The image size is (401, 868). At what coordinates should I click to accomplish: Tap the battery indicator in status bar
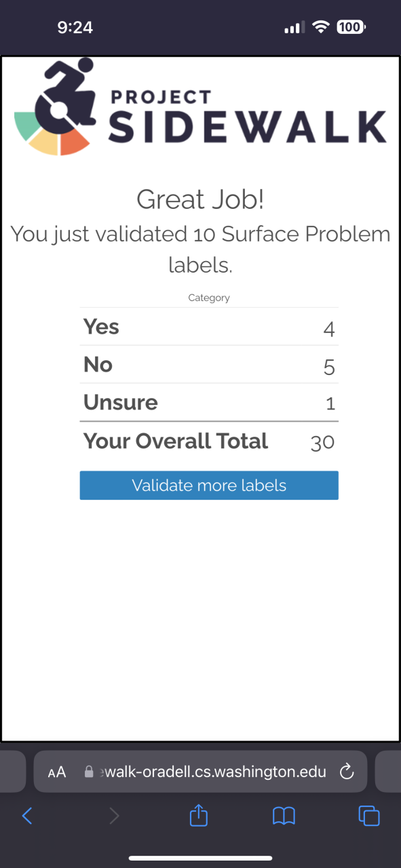(351, 27)
